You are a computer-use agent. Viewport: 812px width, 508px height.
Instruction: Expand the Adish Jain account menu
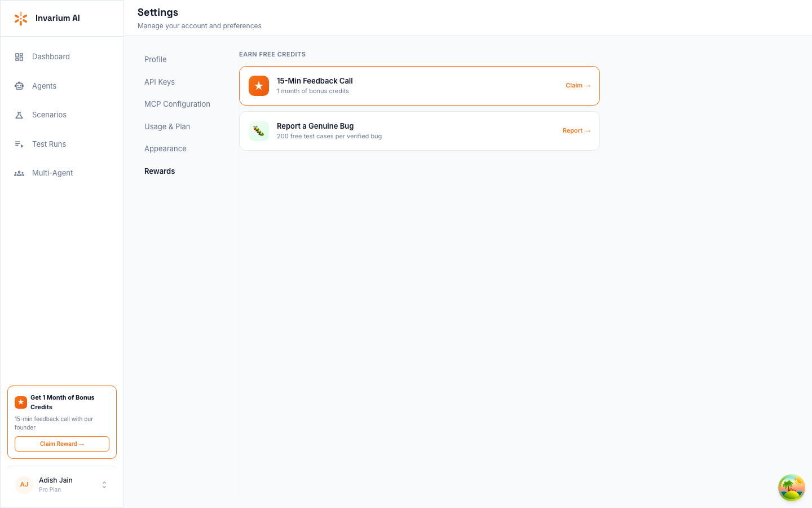[104, 484]
